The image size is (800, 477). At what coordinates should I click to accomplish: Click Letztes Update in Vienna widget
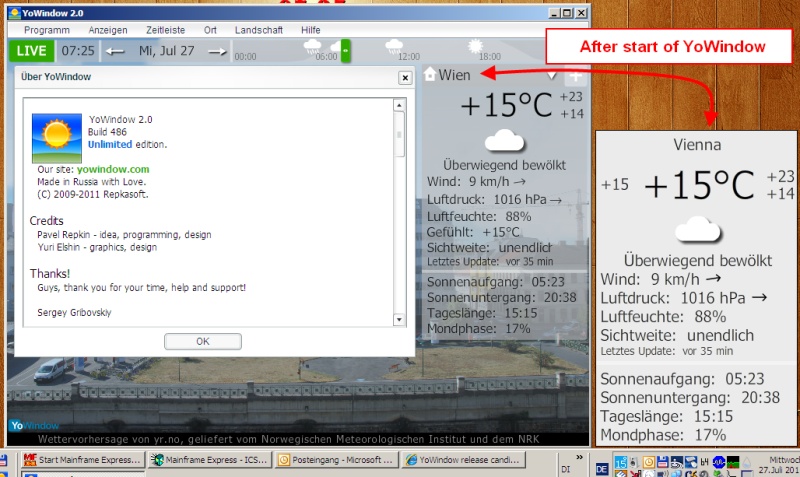pos(666,351)
